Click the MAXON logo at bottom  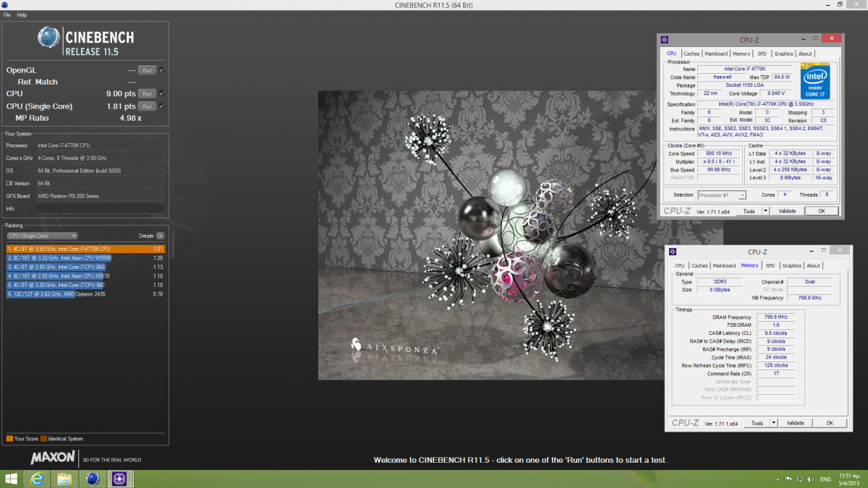tap(53, 458)
